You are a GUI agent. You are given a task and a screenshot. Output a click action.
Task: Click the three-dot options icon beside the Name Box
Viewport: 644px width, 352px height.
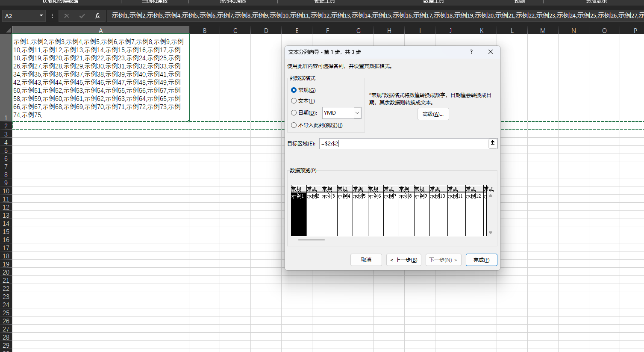coord(51,15)
